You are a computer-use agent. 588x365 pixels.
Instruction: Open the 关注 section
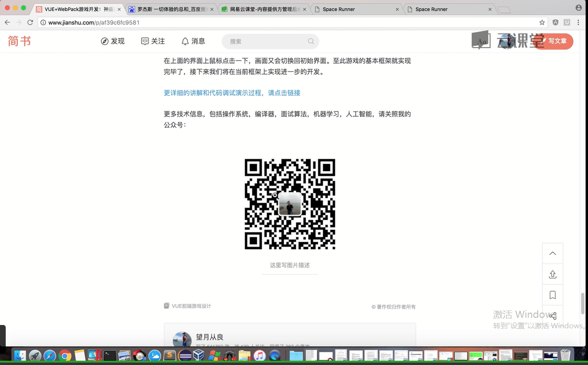(x=153, y=41)
